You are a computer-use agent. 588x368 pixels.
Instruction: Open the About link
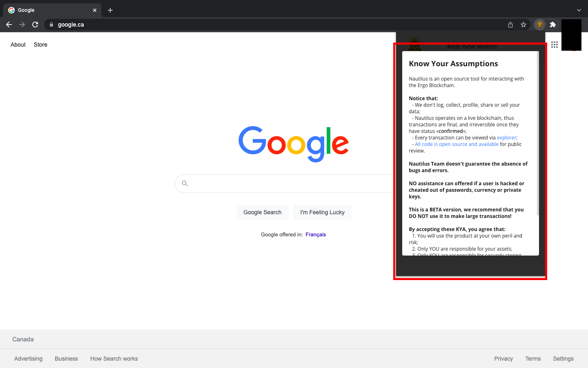[x=18, y=45]
